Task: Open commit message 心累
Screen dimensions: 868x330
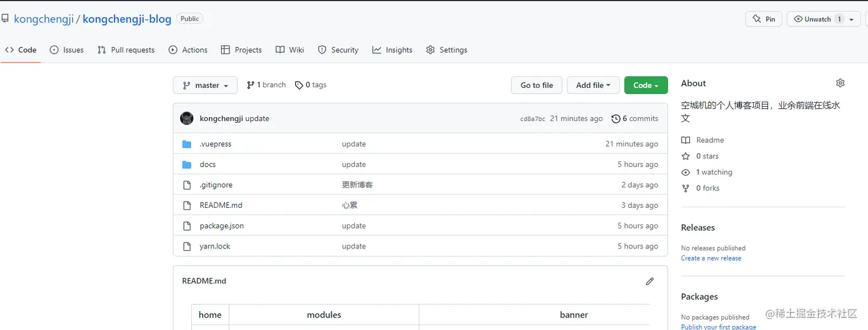Action: click(350, 205)
